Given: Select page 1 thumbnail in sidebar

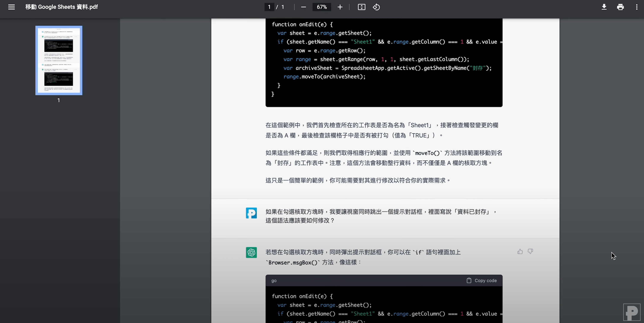Looking at the screenshot, I should [x=59, y=60].
